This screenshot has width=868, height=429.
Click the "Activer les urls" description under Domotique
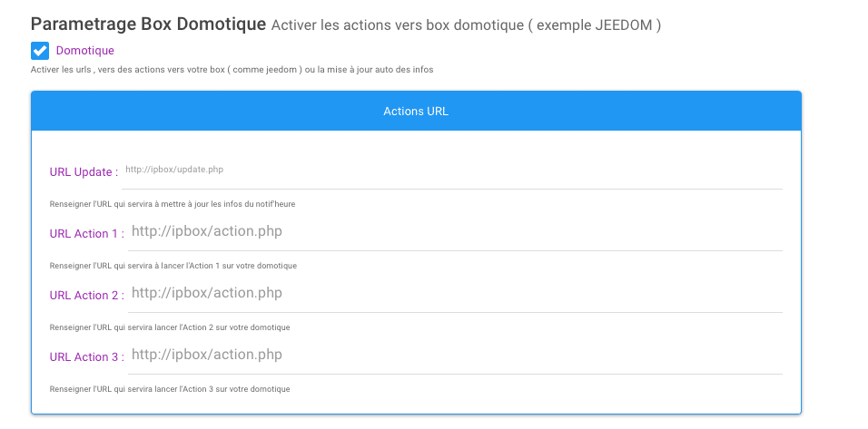232,70
